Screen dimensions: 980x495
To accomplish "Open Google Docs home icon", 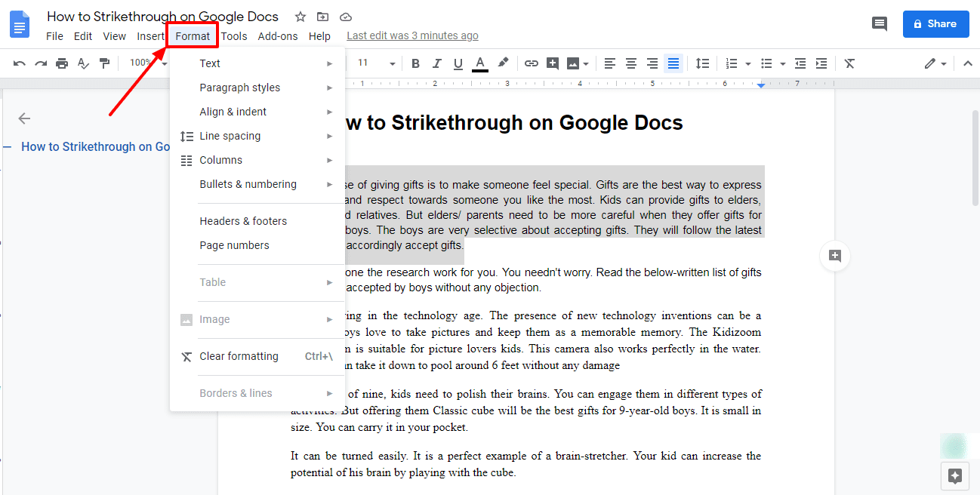I will (20, 24).
